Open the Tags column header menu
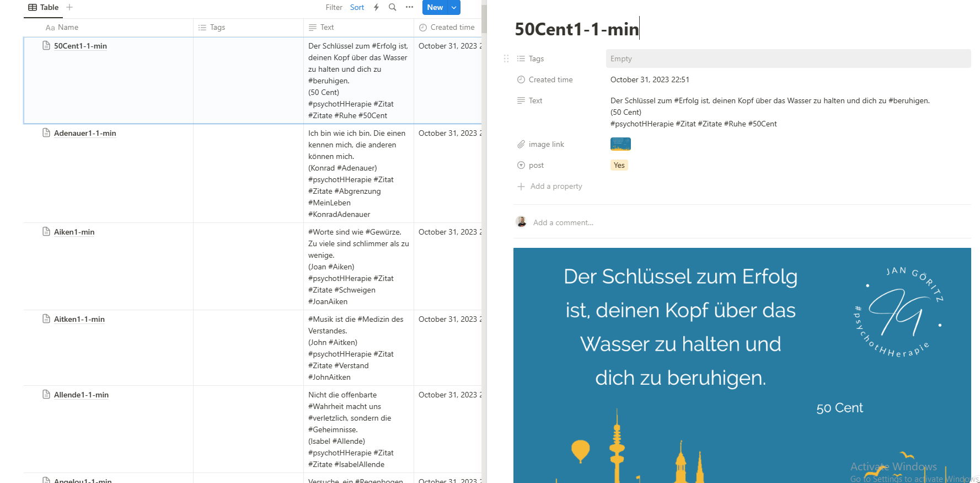980x483 pixels. pyautogui.click(x=248, y=28)
